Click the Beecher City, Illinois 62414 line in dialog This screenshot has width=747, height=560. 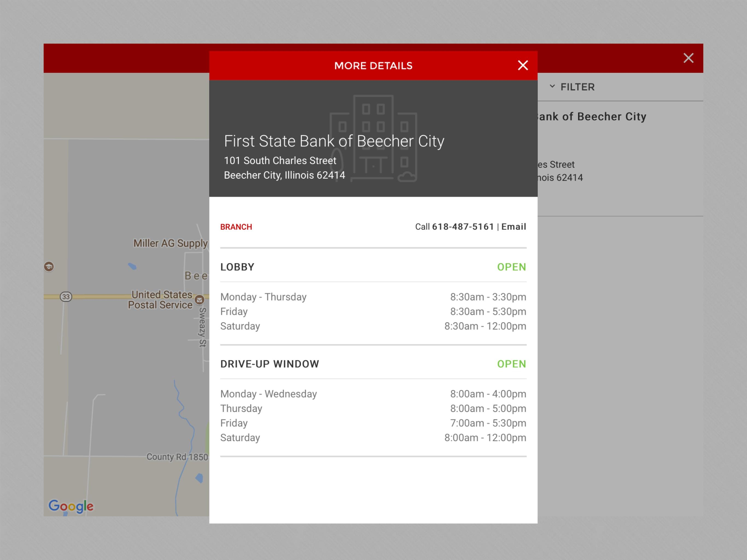point(284,175)
